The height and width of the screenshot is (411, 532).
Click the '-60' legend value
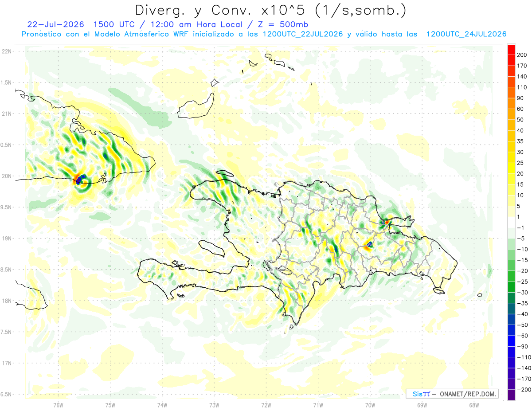(523, 336)
